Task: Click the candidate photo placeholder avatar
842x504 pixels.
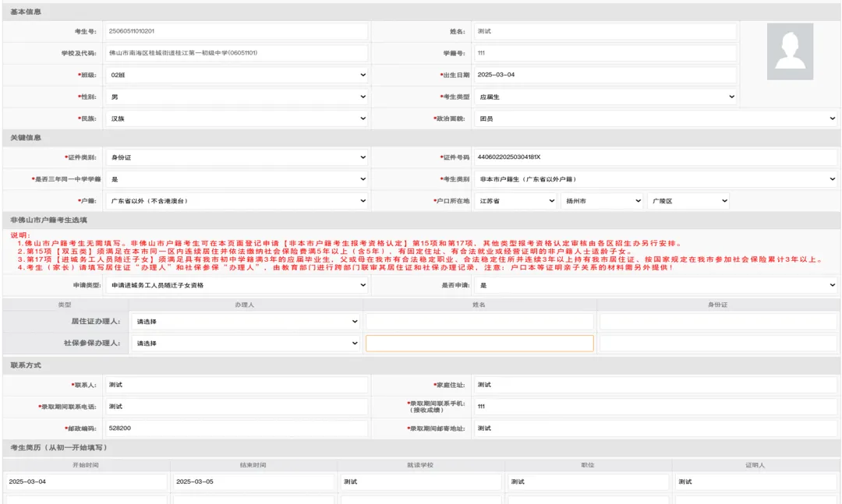Action: 790,51
